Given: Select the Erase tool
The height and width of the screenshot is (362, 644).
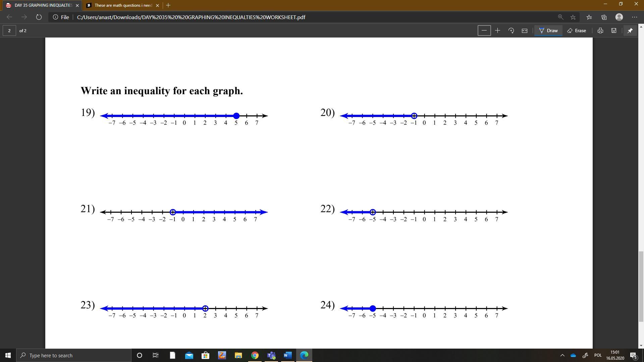Looking at the screenshot, I should [577, 31].
